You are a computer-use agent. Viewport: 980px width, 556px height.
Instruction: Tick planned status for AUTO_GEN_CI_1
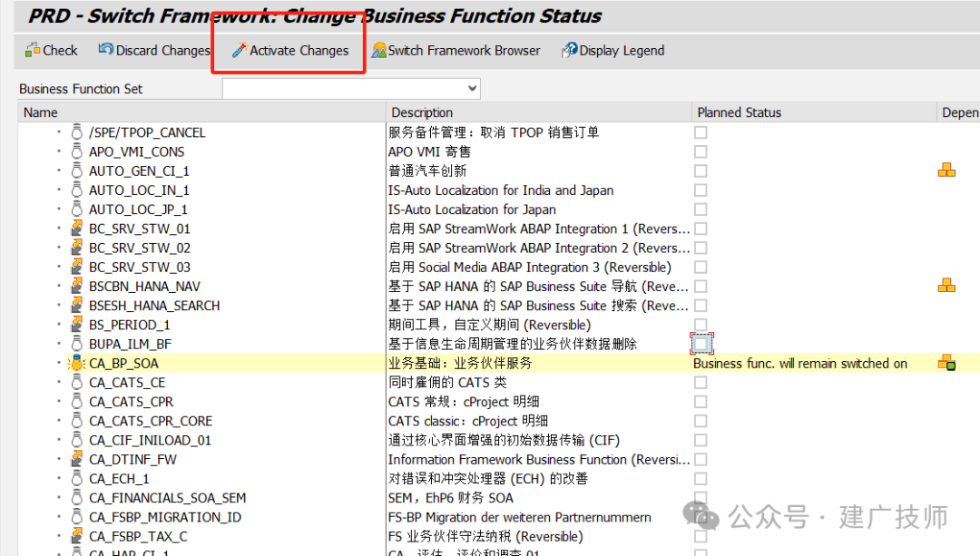point(701,171)
